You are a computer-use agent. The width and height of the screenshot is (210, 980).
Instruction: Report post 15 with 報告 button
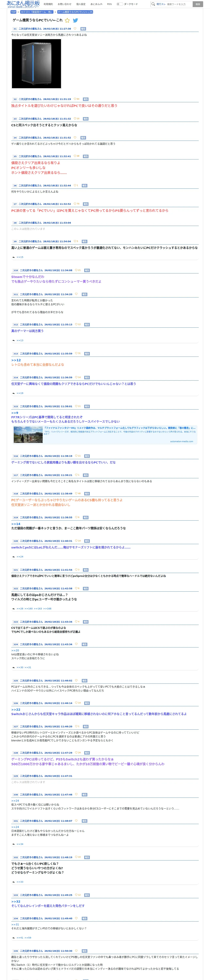coord(87,407)
